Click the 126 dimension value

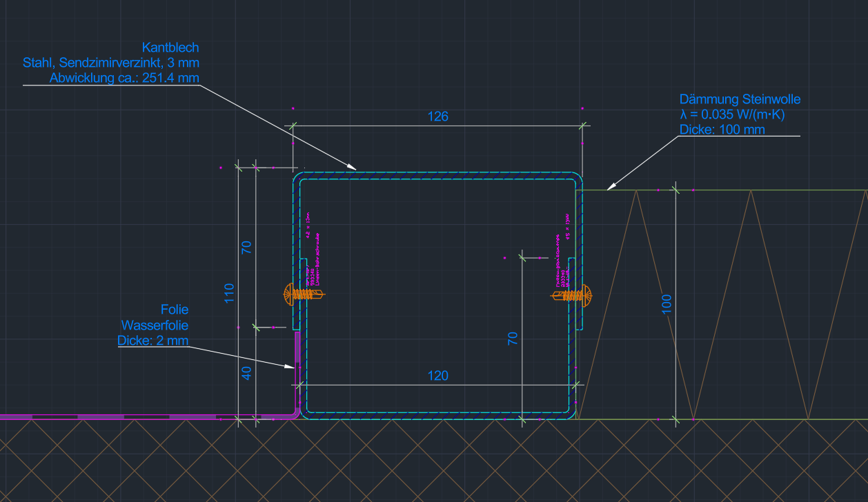click(x=437, y=117)
